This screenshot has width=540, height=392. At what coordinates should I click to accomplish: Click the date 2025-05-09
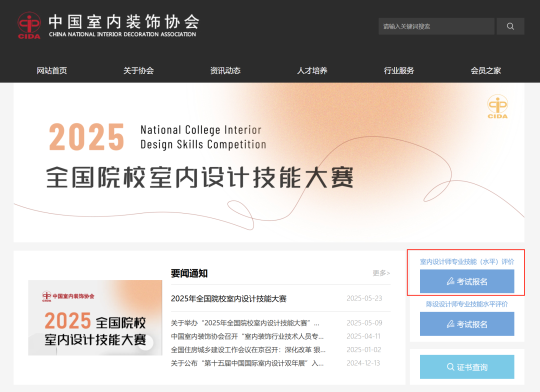(364, 323)
